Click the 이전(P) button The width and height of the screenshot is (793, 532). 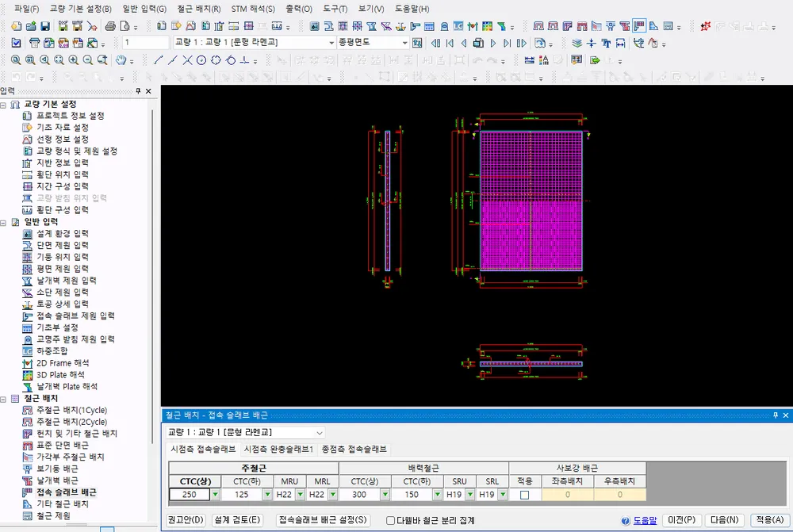(x=682, y=520)
